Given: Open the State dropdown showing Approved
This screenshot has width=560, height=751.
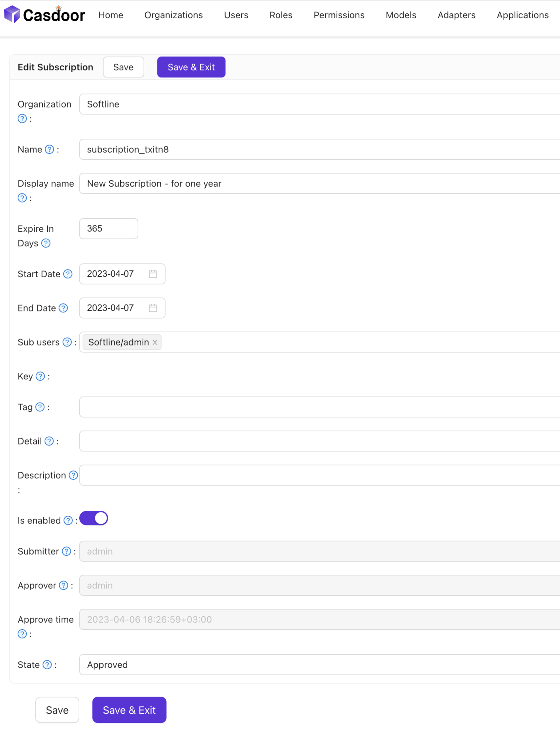Looking at the screenshot, I should click(x=237, y=664).
